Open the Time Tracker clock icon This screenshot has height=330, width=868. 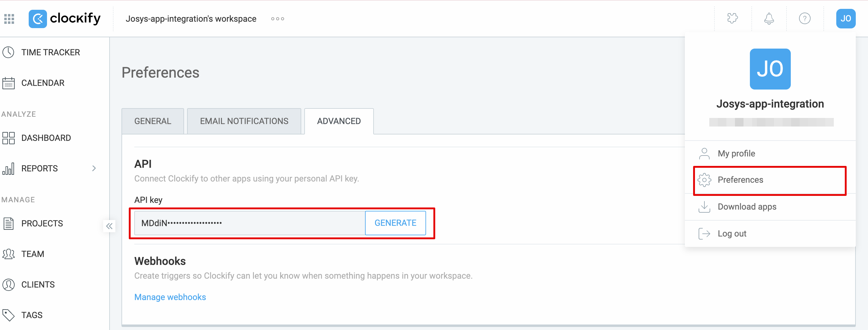9,52
